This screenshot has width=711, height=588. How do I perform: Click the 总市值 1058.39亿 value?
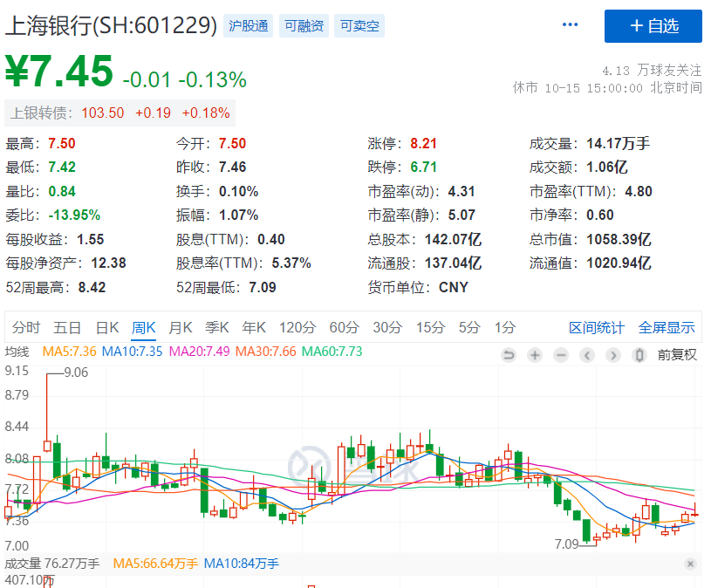coord(619,239)
